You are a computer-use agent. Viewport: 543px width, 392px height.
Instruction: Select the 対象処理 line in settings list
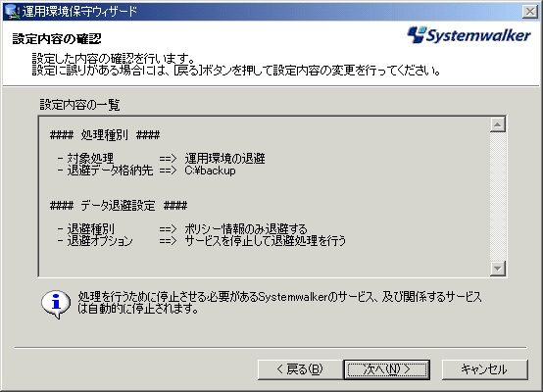click(161, 159)
